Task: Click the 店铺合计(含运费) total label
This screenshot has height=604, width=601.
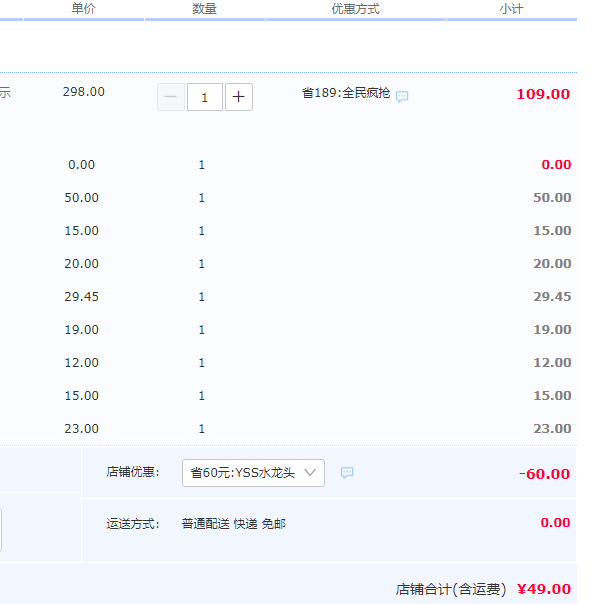Action: click(451, 589)
